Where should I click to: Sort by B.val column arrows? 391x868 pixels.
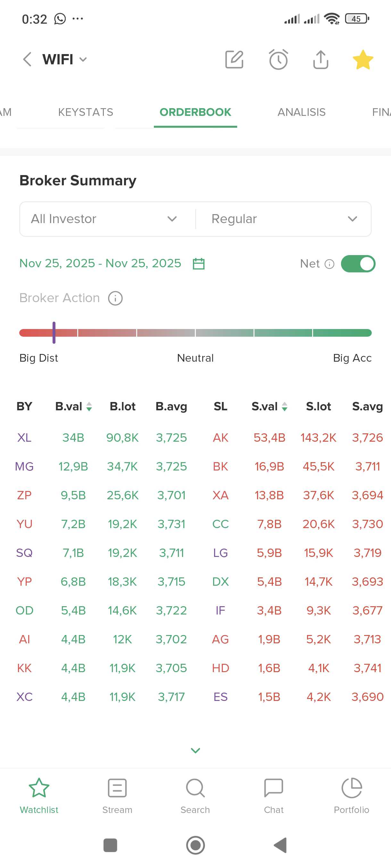(x=89, y=406)
